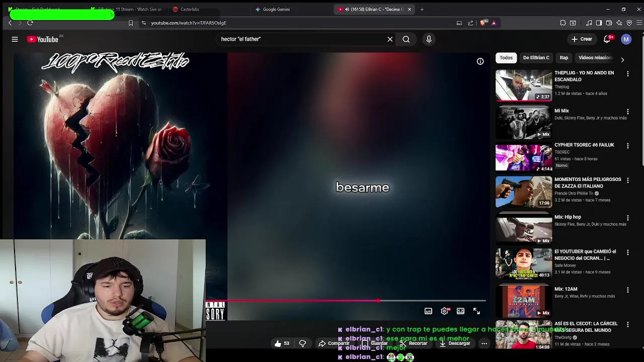
Task: Open options for ASÍ ES EL CECOT video
Action: click(627, 324)
